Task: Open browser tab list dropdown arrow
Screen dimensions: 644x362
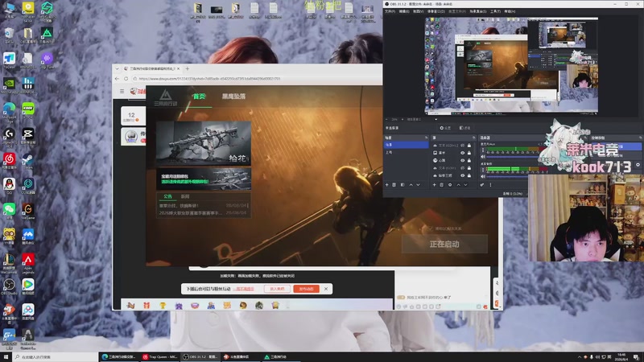Action: (117, 68)
